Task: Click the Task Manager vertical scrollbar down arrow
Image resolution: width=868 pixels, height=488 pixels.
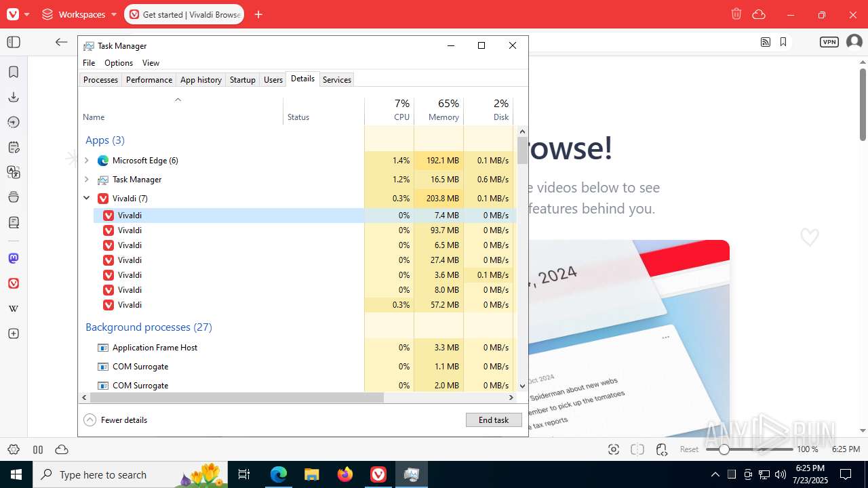Action: click(522, 386)
